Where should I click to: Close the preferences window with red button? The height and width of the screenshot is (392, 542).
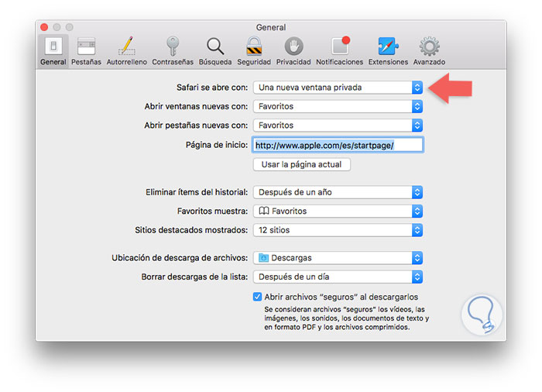tap(44, 27)
